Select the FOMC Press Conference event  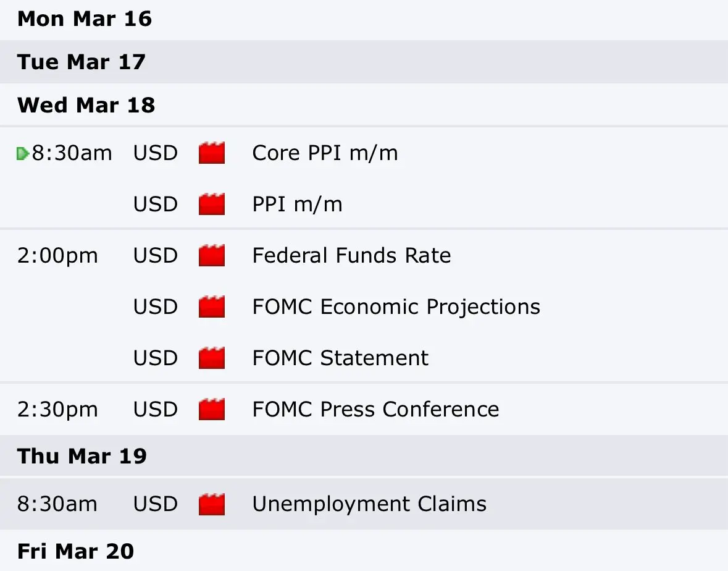pyautogui.click(x=375, y=410)
